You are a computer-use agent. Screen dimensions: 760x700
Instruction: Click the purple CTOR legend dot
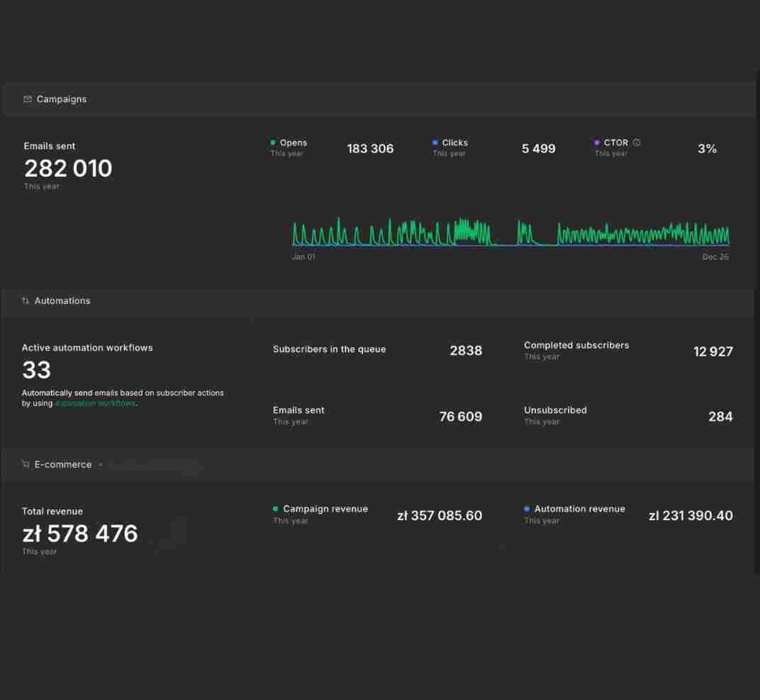click(x=597, y=142)
